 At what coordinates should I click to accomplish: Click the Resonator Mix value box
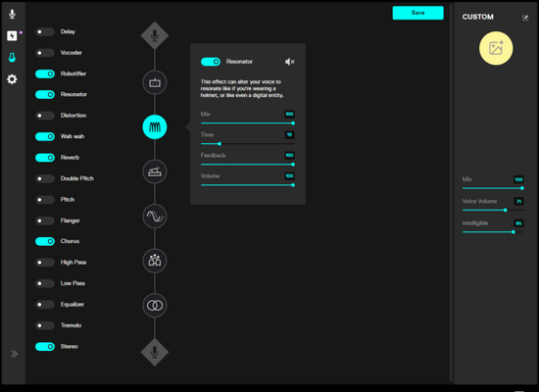coord(289,114)
